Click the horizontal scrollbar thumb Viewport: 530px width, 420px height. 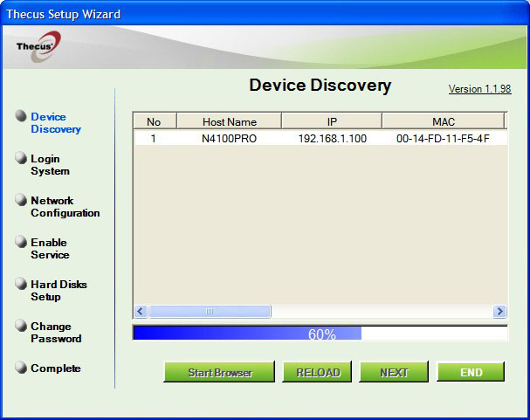pyautogui.click(x=210, y=311)
